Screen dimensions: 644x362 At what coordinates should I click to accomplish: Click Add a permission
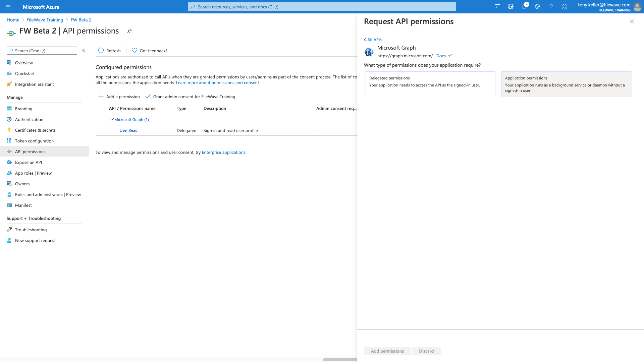tap(119, 97)
